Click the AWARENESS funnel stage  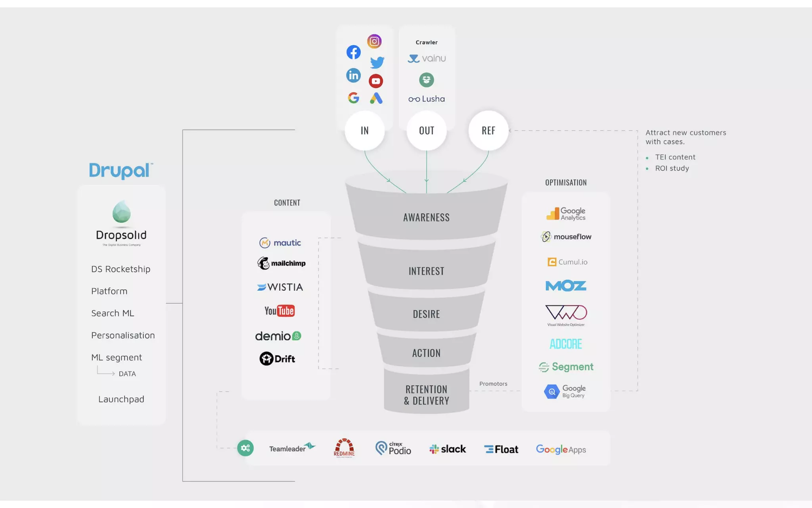[426, 217]
